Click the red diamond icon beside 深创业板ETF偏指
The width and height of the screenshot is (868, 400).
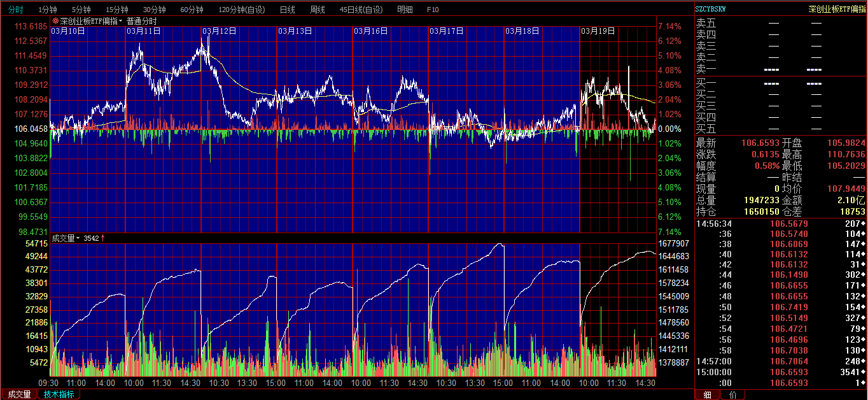point(55,21)
